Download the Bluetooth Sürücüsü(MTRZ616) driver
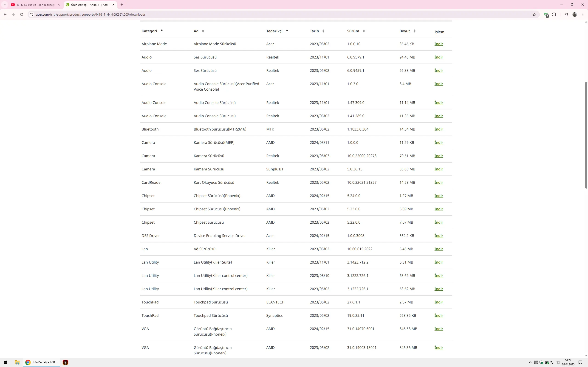Screen dimensions: 588x367 click(x=438, y=129)
